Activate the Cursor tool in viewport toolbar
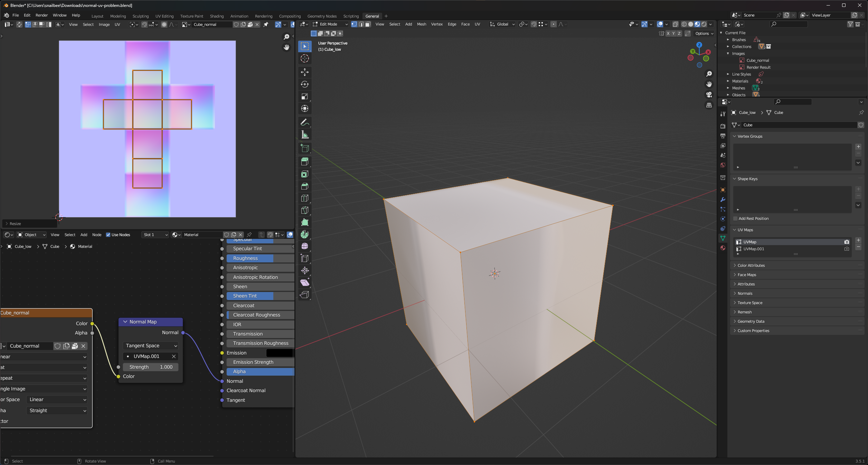Viewport: 868px width, 465px height. coord(305,58)
